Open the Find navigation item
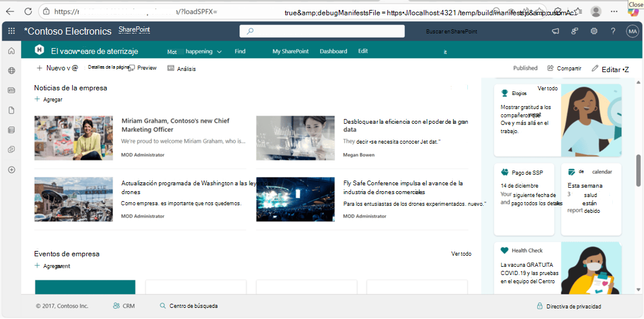Viewport: 644px width, 319px height. pyautogui.click(x=240, y=51)
